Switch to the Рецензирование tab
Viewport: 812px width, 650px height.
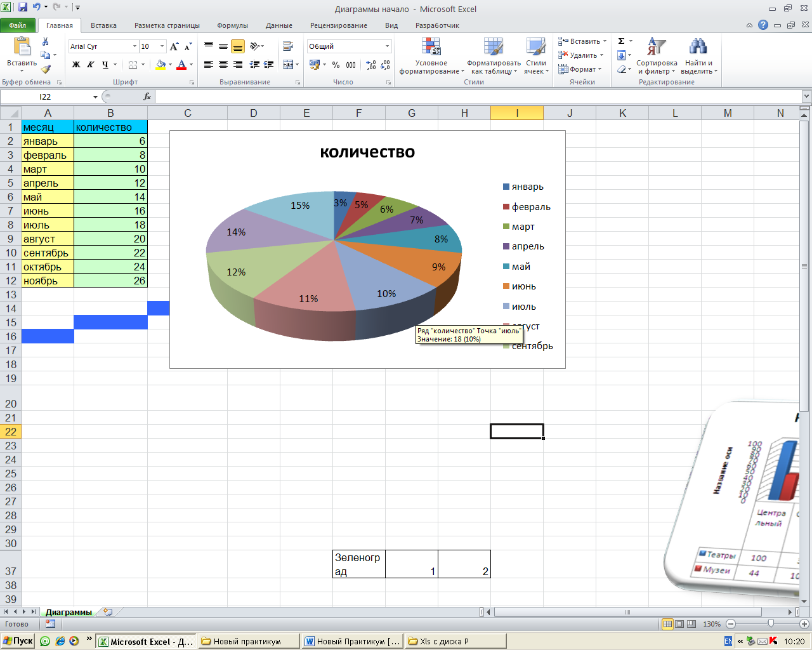coord(339,25)
